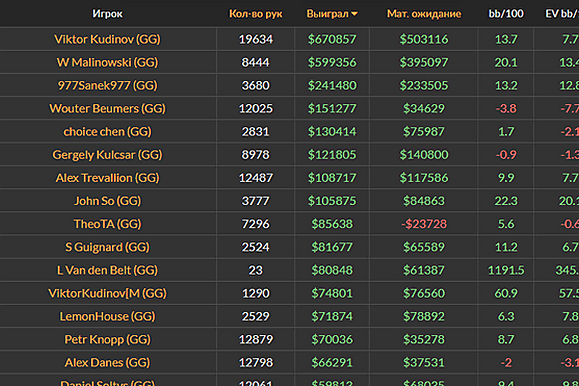
Task: Open Gergely Kulcsar (GG) stats
Action: pos(107,155)
